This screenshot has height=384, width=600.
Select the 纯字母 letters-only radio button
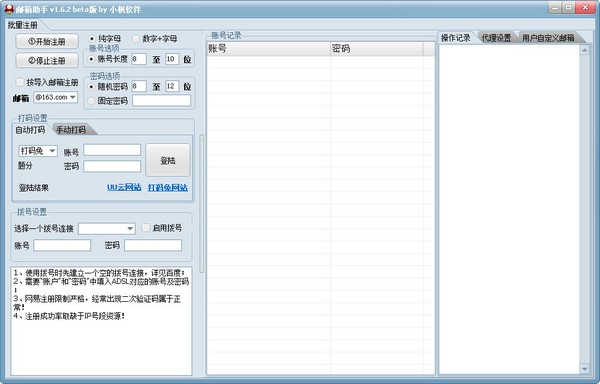pyautogui.click(x=92, y=39)
